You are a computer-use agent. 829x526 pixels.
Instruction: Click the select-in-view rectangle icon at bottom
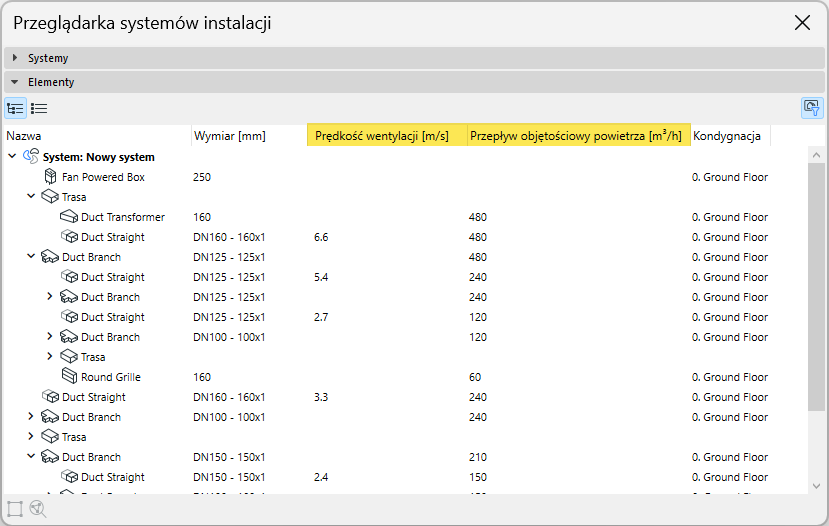[15, 509]
